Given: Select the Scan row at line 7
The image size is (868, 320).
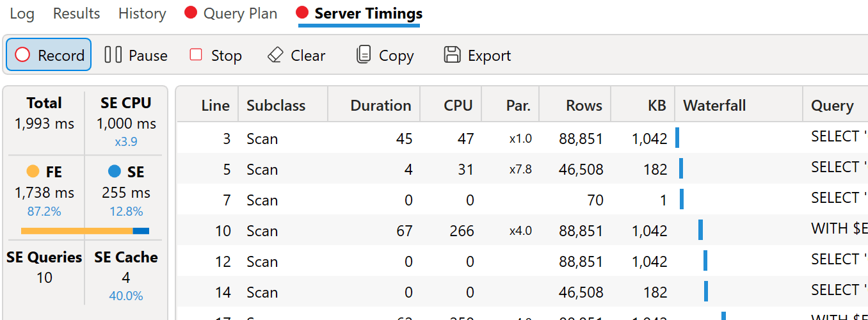Looking at the screenshot, I should coord(522,200).
